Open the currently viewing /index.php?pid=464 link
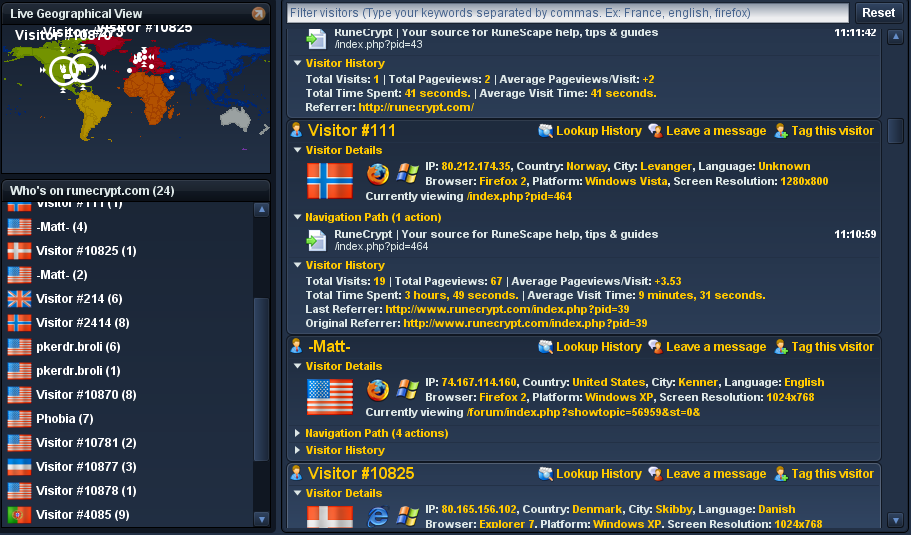Image resolution: width=911 pixels, height=535 pixels. (519, 196)
